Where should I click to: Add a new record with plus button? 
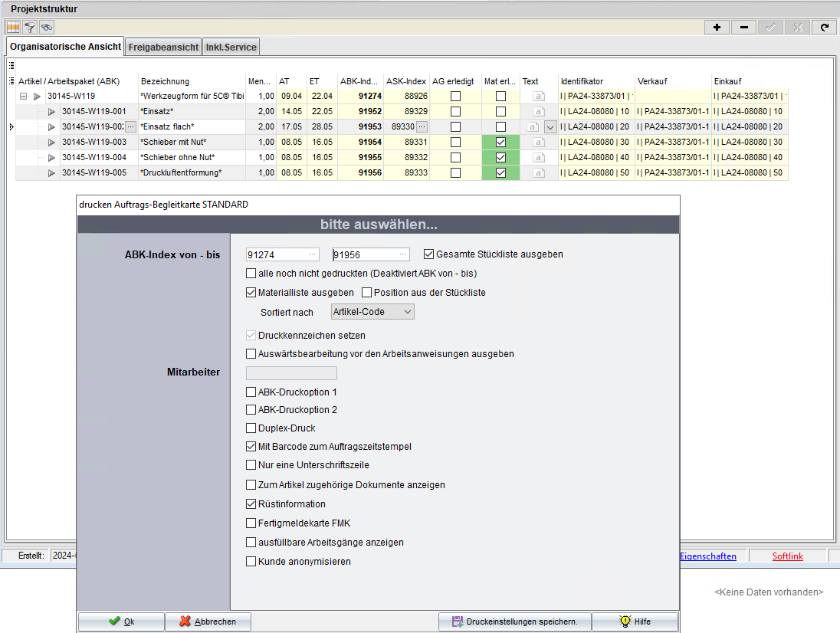pyautogui.click(x=717, y=28)
